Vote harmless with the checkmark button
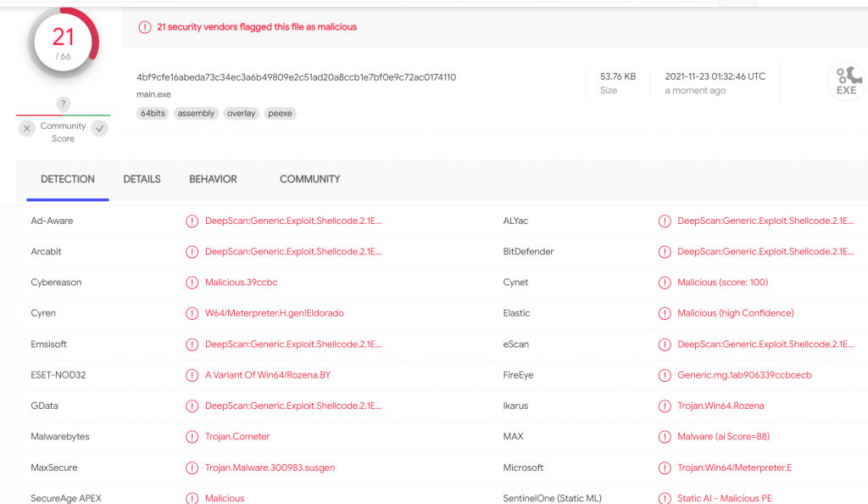This screenshot has height=504, width=868. 100,128
